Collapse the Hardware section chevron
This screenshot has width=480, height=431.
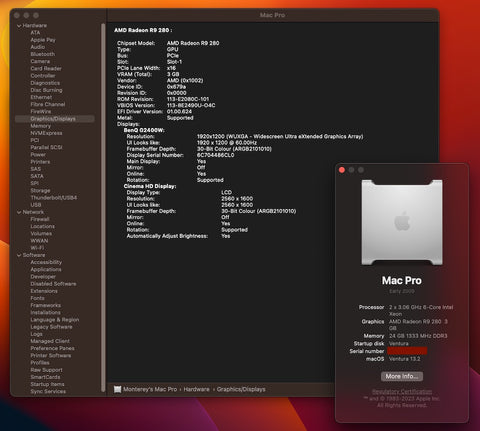(x=19, y=26)
